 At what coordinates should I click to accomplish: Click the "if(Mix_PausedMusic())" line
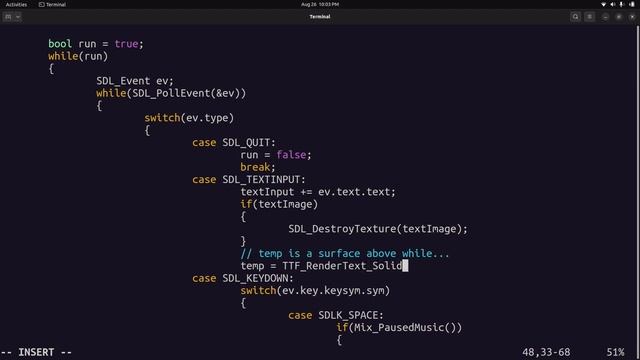point(399,327)
